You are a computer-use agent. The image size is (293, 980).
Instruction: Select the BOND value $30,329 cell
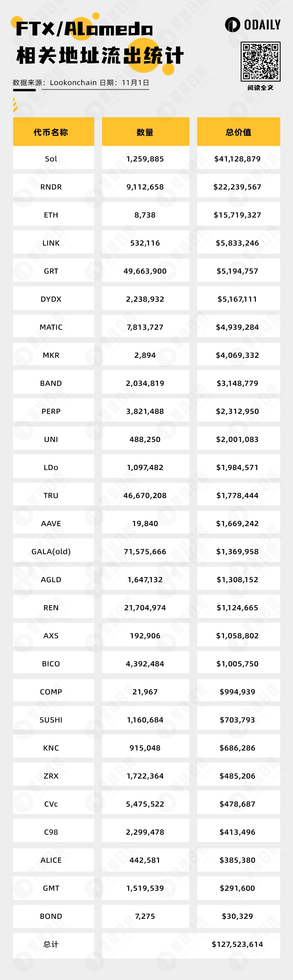(x=238, y=916)
